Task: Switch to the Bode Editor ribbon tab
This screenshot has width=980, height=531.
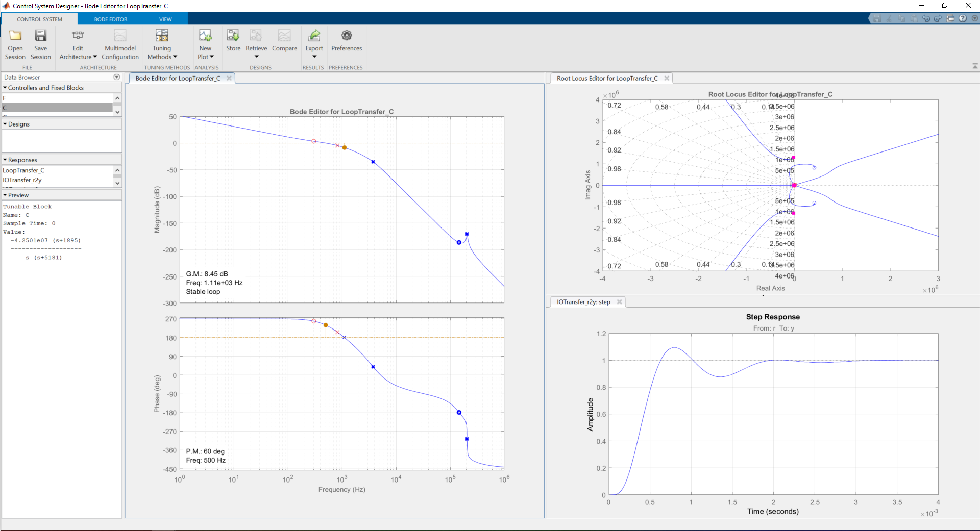Action: click(111, 19)
